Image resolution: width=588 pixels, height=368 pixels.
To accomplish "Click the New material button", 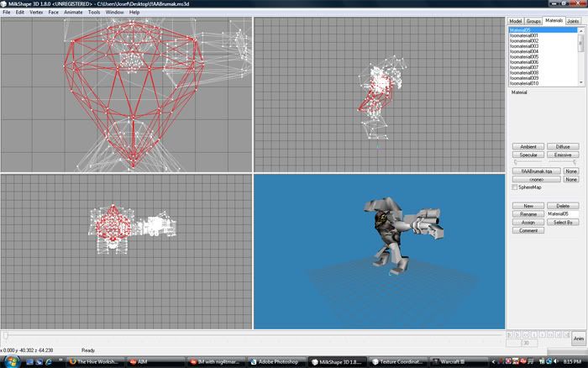I will [x=528, y=206].
